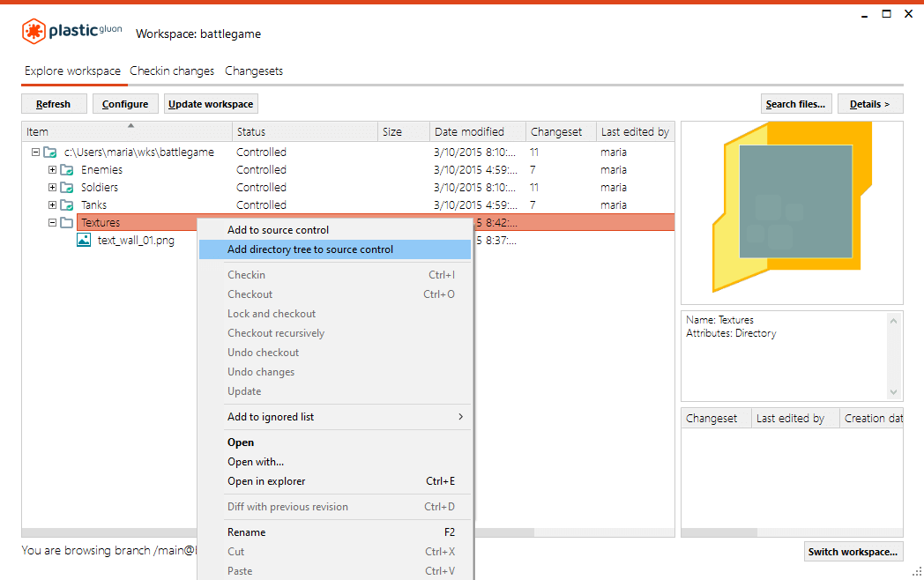This screenshot has width=924, height=580.
Task: Click 'Workspace: battlegame' title text
Action: (198, 34)
